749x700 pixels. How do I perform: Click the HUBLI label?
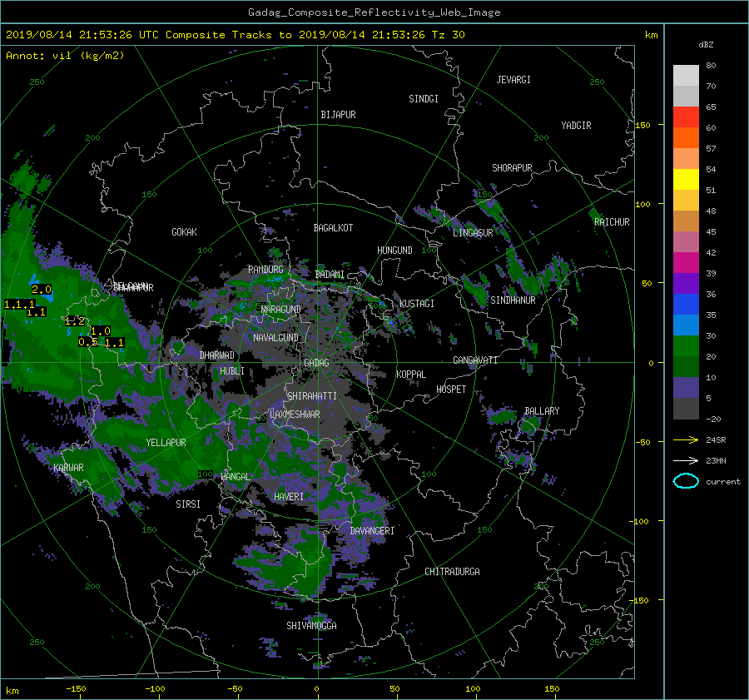(232, 371)
